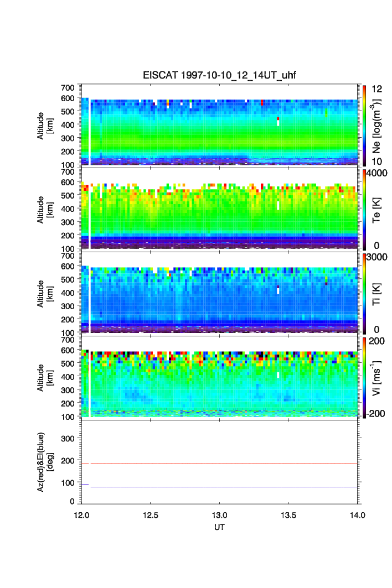Viewport: 392px width, 588px height.
Task: Click the Altitude [km] label of Ti panel
Action: (45, 294)
